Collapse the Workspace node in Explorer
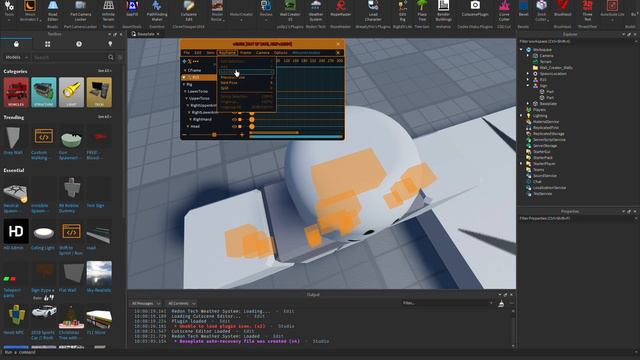Viewport: 640px width, 360px height. coord(521,50)
